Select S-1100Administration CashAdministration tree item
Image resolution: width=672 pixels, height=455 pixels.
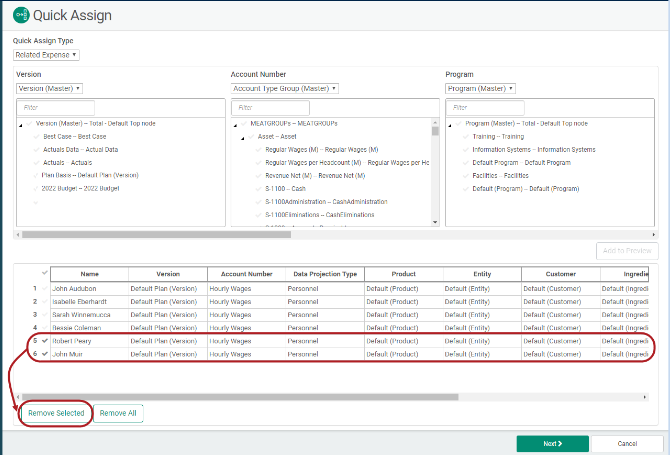pos(326,201)
